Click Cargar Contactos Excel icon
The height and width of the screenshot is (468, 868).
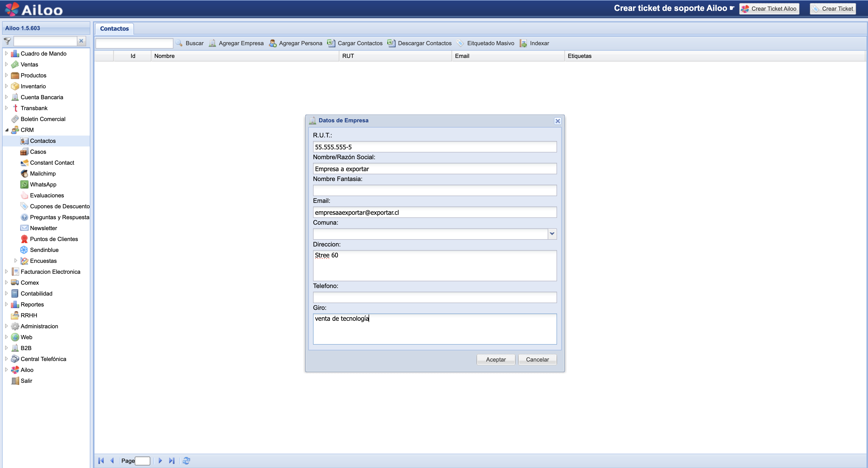pos(331,43)
